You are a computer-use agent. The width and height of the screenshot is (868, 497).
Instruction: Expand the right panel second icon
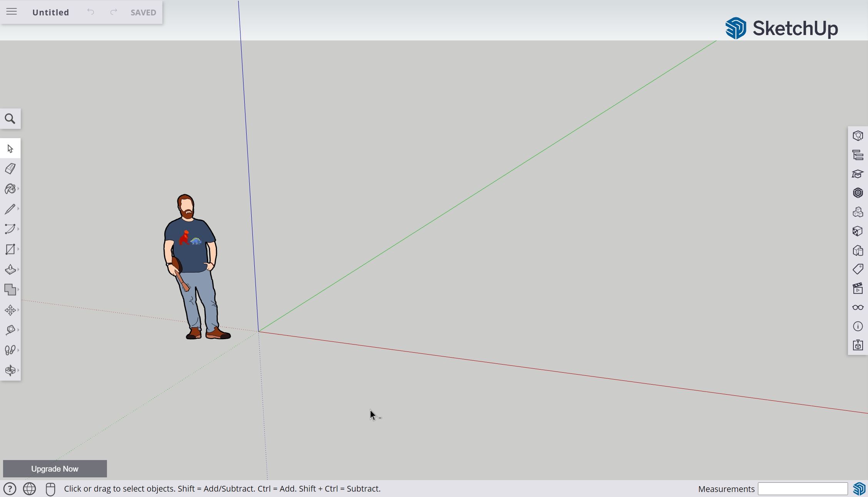click(x=858, y=155)
